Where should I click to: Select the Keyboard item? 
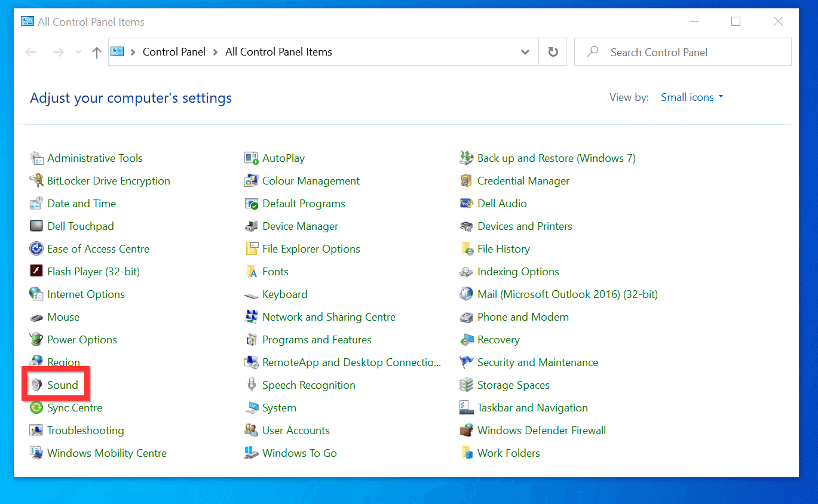(x=284, y=294)
